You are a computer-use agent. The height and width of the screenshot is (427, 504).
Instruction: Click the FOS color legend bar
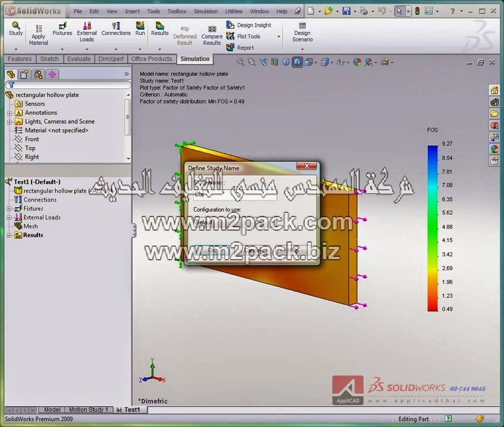433,228
